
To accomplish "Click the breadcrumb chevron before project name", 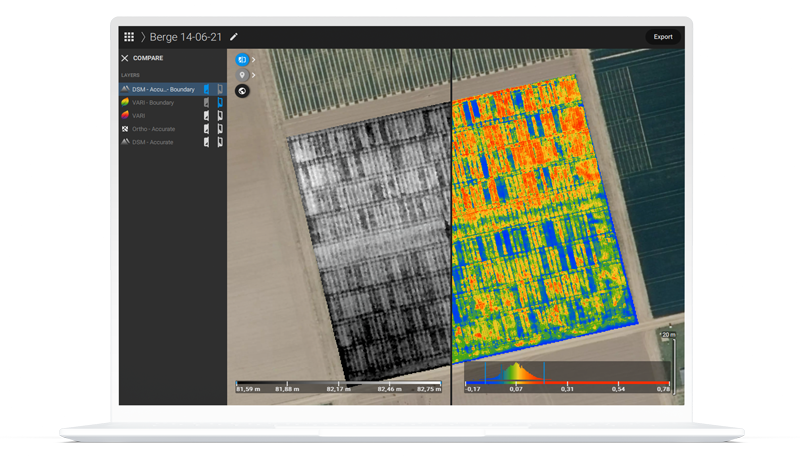I will (143, 37).
